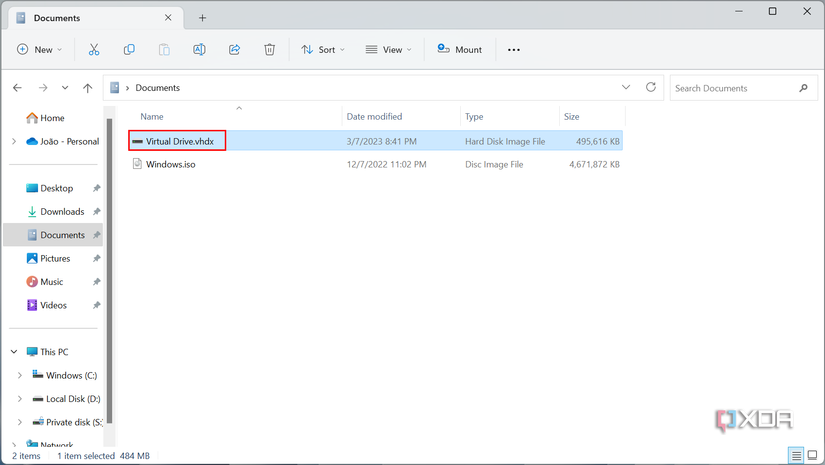825x465 pixels.
Task: Go up one folder level arrow
Action: coord(87,88)
